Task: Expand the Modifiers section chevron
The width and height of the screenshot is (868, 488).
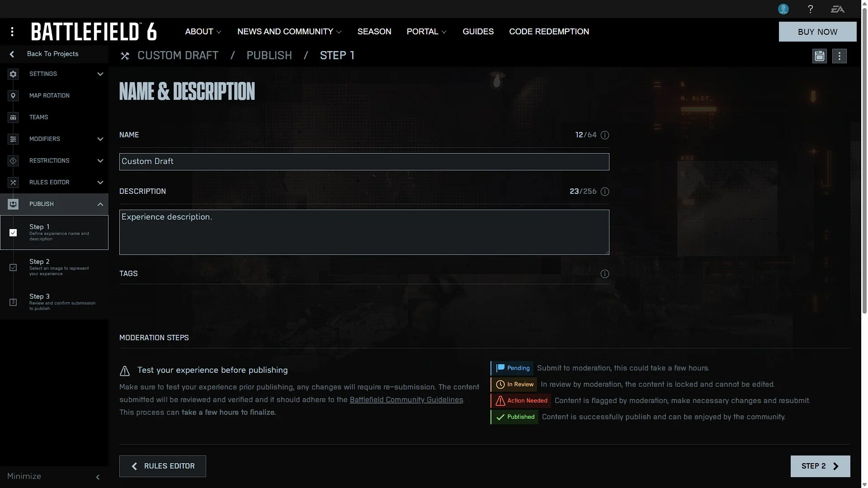Action: (100, 139)
